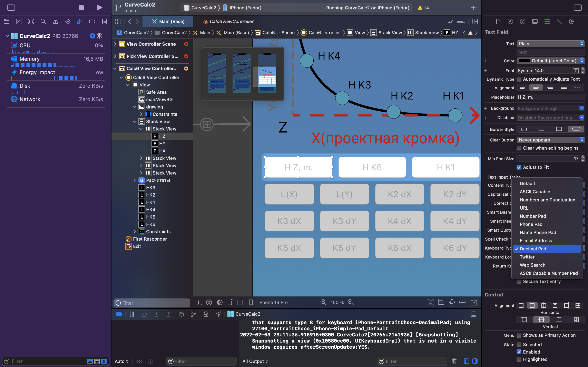The width and height of the screenshot is (588, 367).
Task: Select Number Pad in keyboard type menu
Action: coord(533,216)
